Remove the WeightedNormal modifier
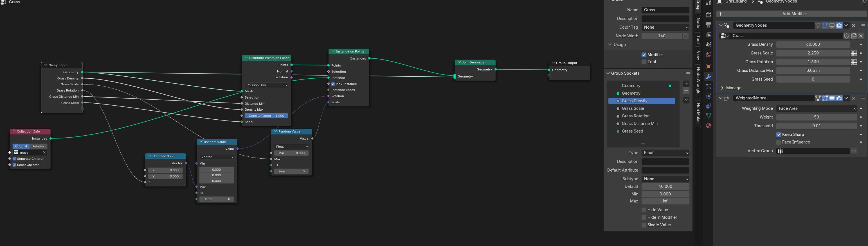Screen dimensions: 868x246 click(853, 98)
